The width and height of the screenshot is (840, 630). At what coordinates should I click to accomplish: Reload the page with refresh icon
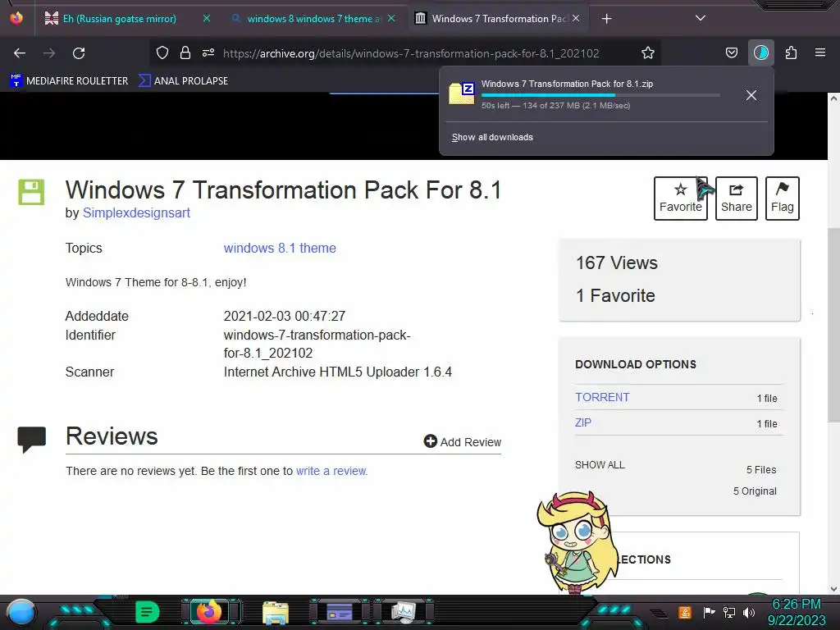coord(79,53)
